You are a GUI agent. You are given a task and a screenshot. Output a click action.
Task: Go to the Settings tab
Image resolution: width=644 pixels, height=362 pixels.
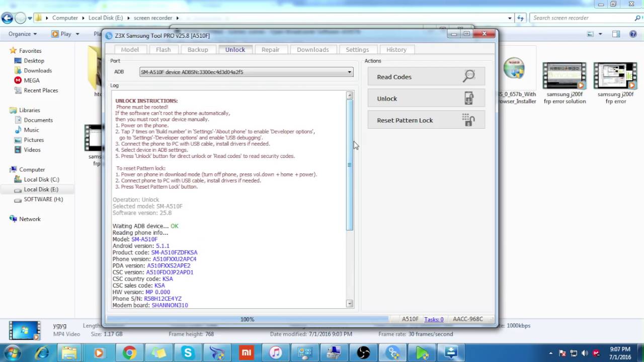pos(357,49)
